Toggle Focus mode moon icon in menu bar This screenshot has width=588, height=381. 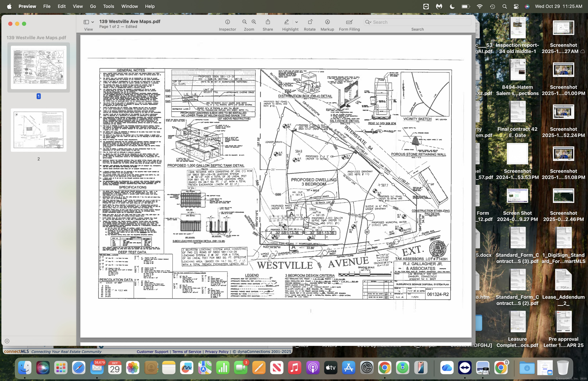452,7
